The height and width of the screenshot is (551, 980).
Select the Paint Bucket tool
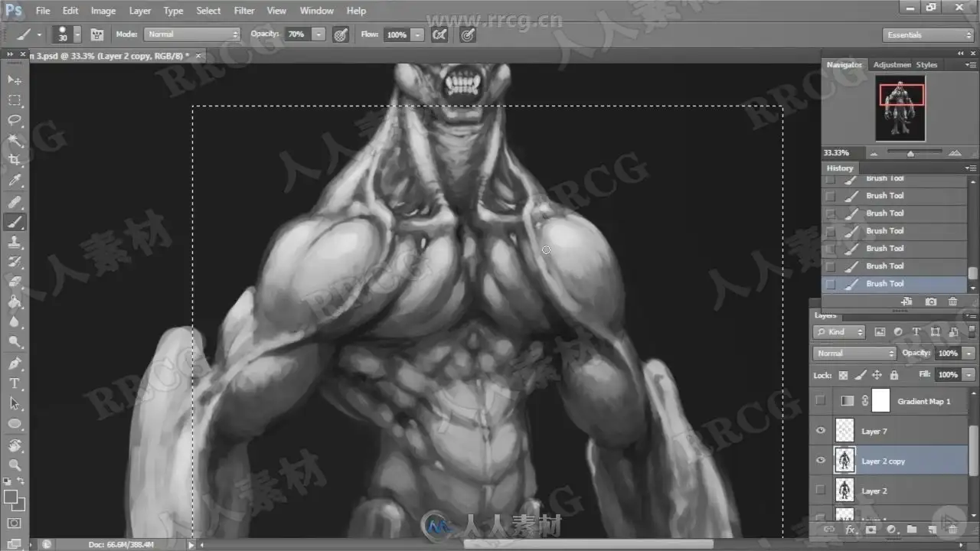point(15,302)
